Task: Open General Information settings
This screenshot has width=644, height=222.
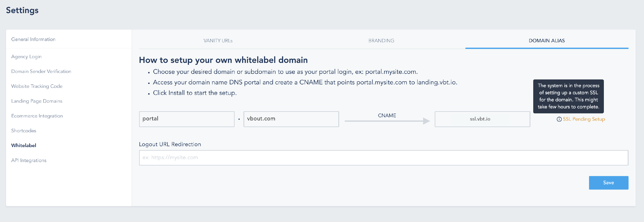Action: point(33,39)
